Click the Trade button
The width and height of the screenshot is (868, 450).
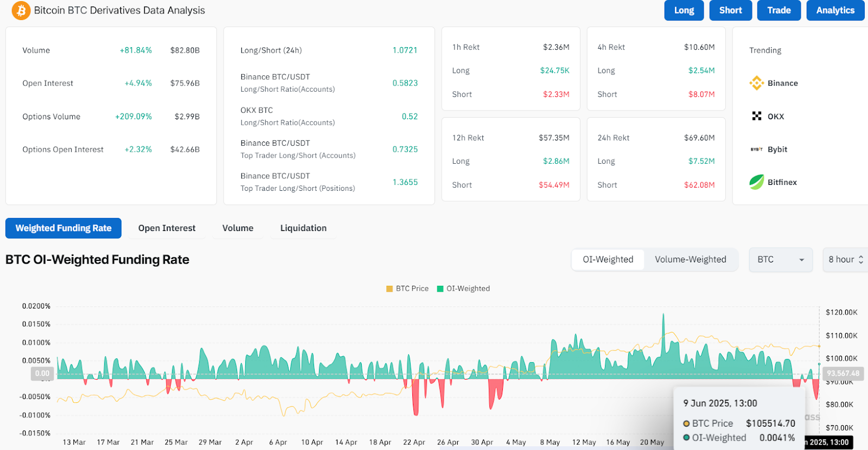[x=778, y=10]
